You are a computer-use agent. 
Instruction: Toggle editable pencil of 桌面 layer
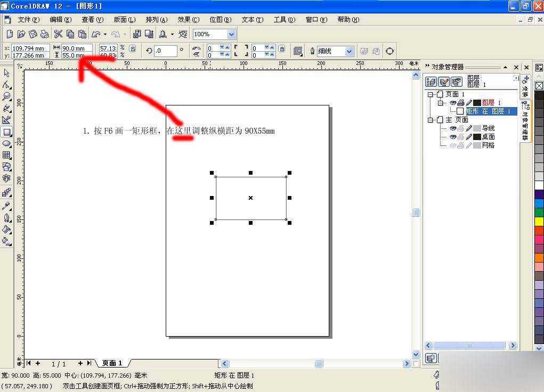tap(469, 137)
